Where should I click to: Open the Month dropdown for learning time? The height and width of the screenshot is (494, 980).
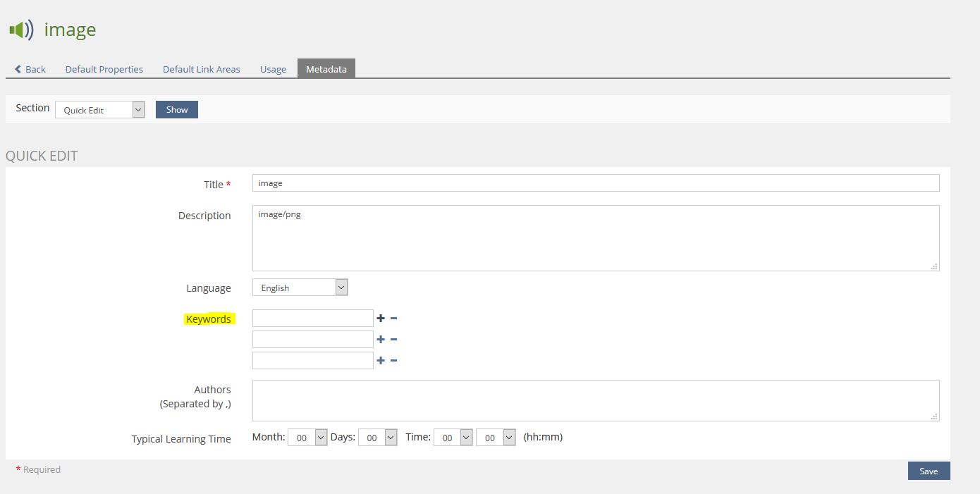point(307,438)
